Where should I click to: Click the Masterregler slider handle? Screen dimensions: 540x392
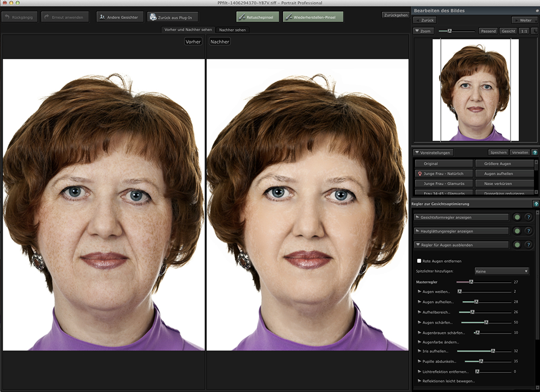point(471,282)
